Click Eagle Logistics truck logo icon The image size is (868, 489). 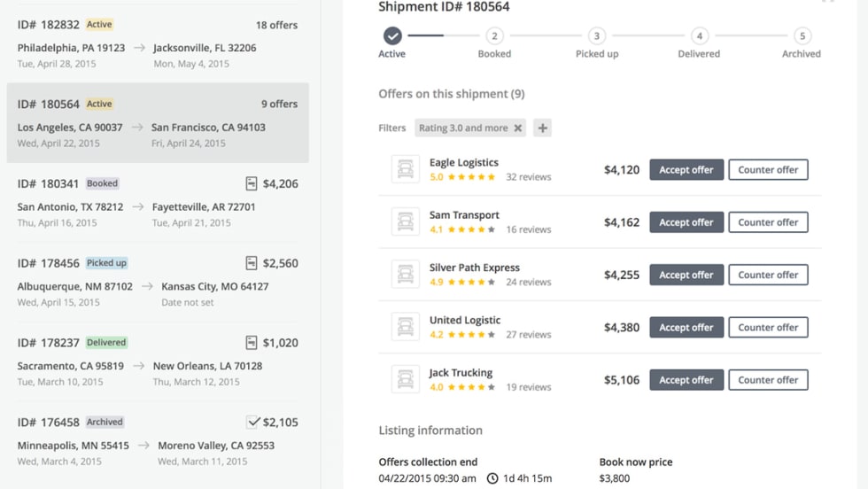point(406,169)
